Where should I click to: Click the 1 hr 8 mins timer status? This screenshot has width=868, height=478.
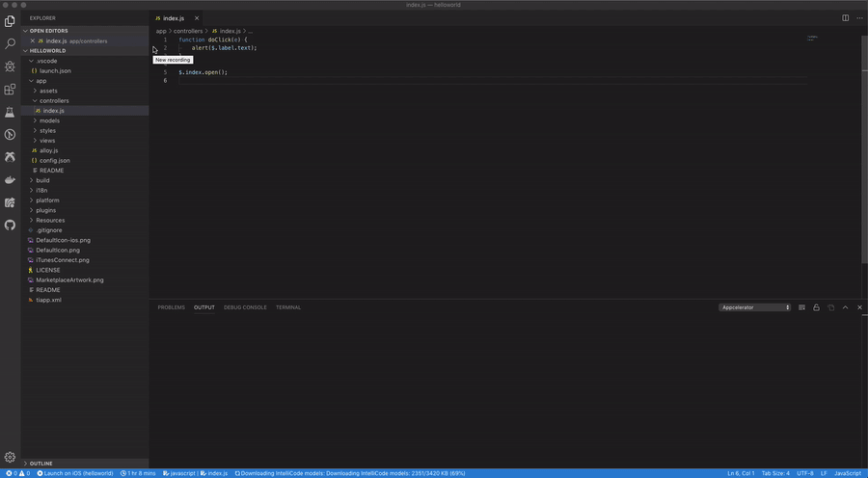(x=138, y=473)
